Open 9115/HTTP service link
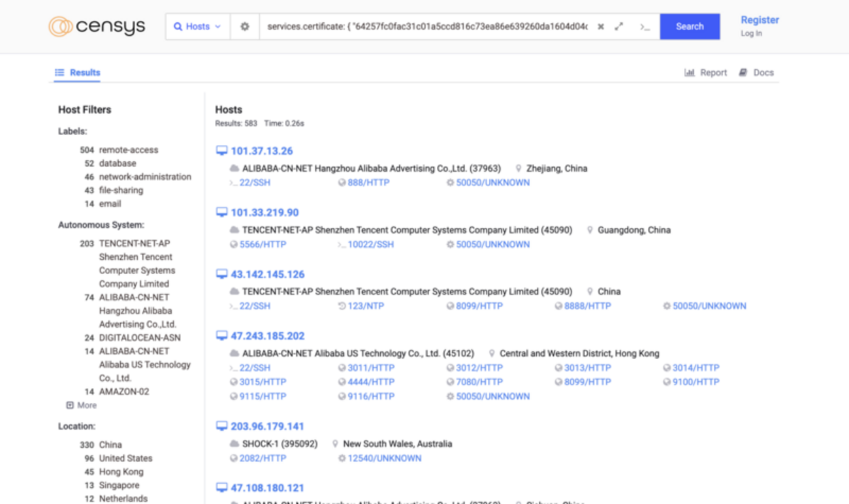 click(263, 396)
